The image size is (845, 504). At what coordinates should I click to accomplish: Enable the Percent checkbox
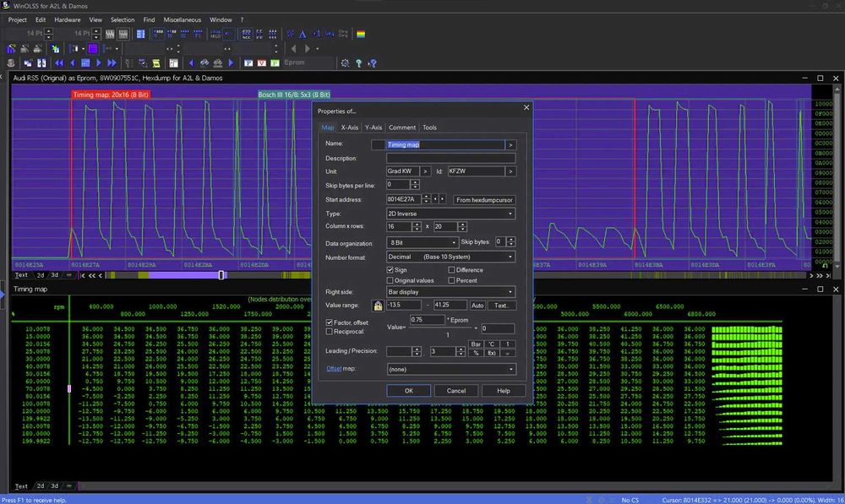tap(451, 280)
